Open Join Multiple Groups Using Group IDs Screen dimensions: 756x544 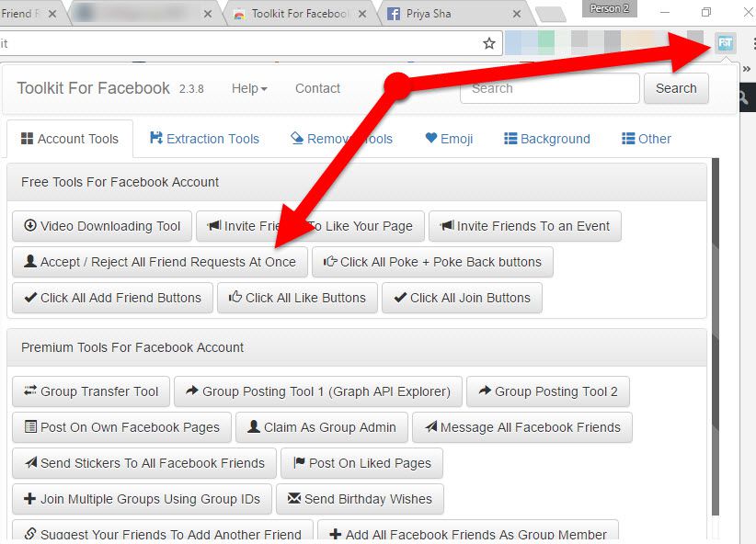pos(143,499)
